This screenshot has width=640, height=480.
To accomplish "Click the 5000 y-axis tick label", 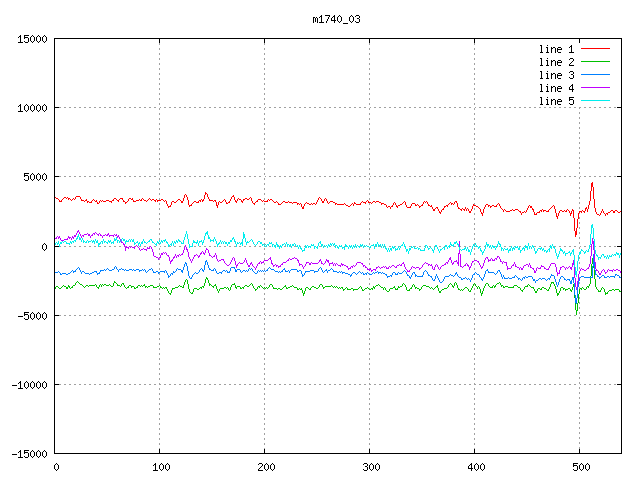I will (34, 177).
